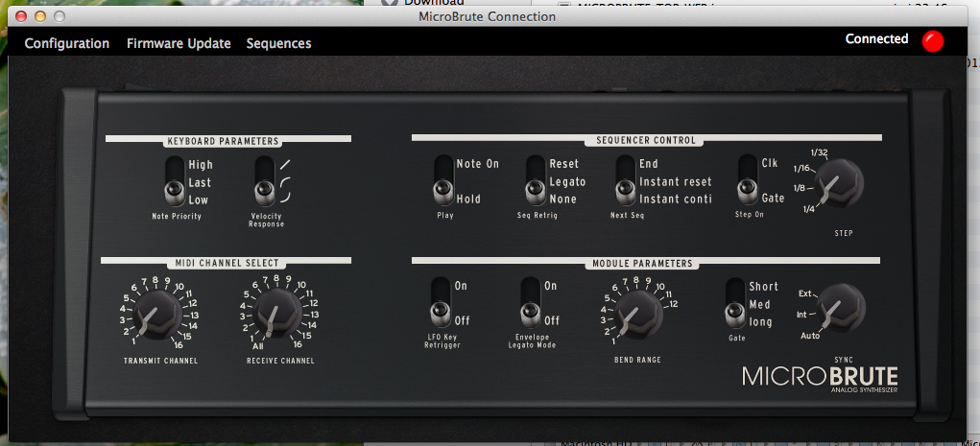Click the red Connected status indicator
The image size is (980, 446).
click(933, 41)
